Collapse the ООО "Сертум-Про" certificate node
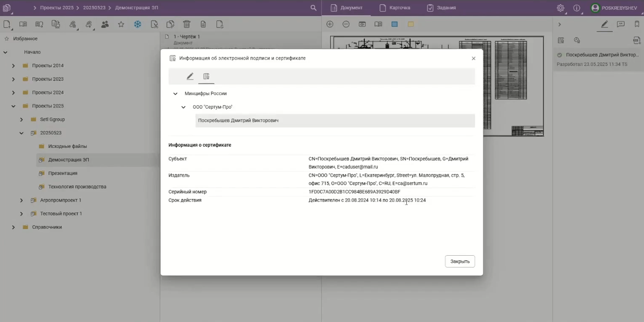 184,107
